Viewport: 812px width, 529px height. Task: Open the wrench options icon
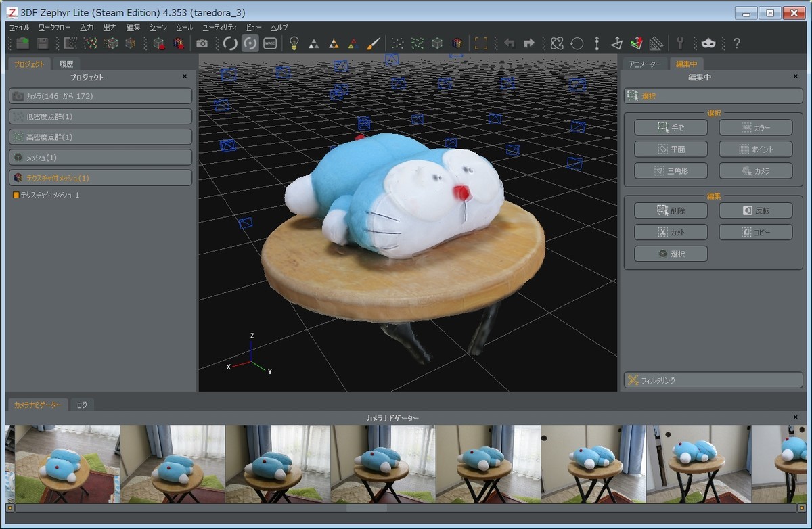point(680,43)
